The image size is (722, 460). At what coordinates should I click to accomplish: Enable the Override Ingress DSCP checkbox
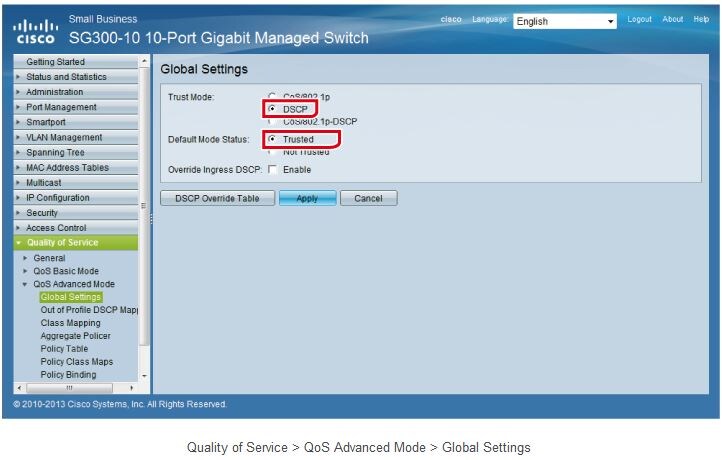[x=273, y=170]
